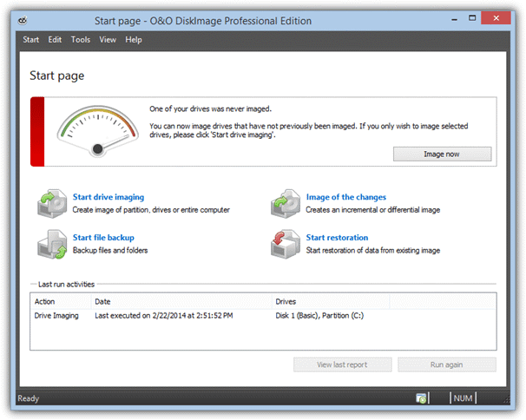This screenshot has height=420, width=526.
Task: Sort by the Drives column header
Action: click(x=331, y=302)
